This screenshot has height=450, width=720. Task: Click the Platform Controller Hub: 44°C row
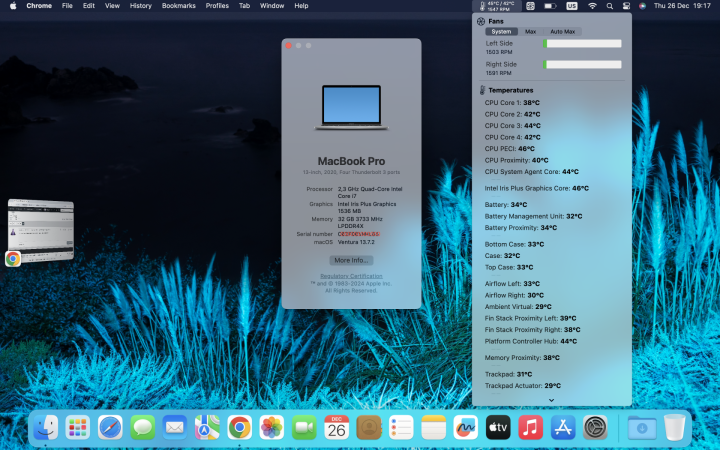click(x=530, y=341)
